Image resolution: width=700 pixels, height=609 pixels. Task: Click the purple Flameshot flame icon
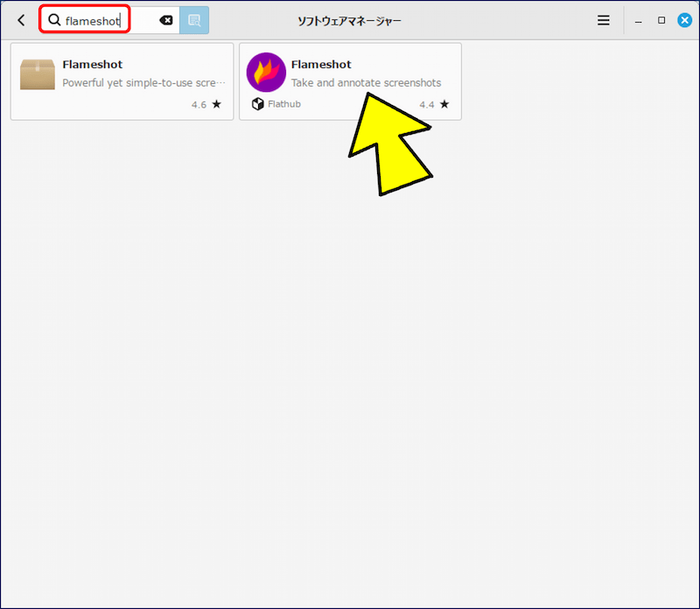coord(266,73)
